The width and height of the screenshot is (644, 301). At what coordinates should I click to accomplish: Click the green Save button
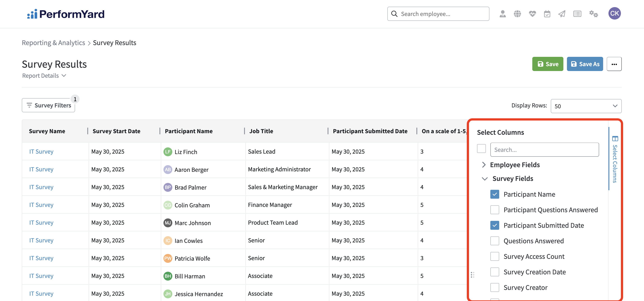click(x=547, y=64)
